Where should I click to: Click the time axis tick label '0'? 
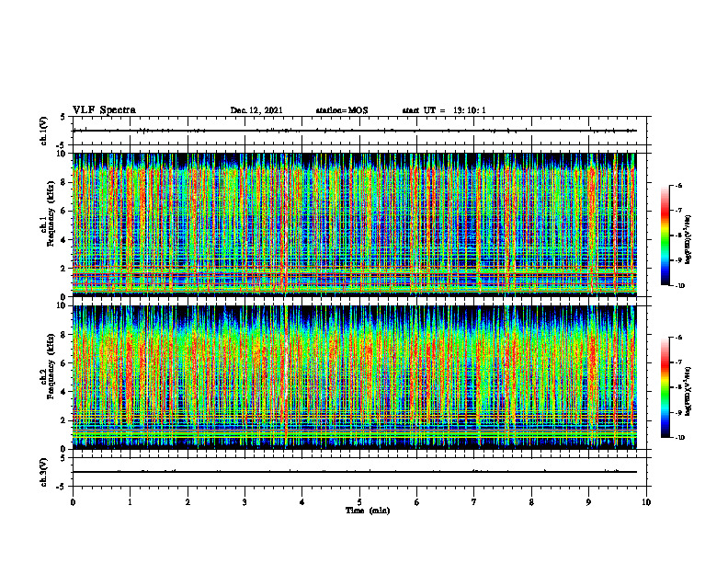73,502
